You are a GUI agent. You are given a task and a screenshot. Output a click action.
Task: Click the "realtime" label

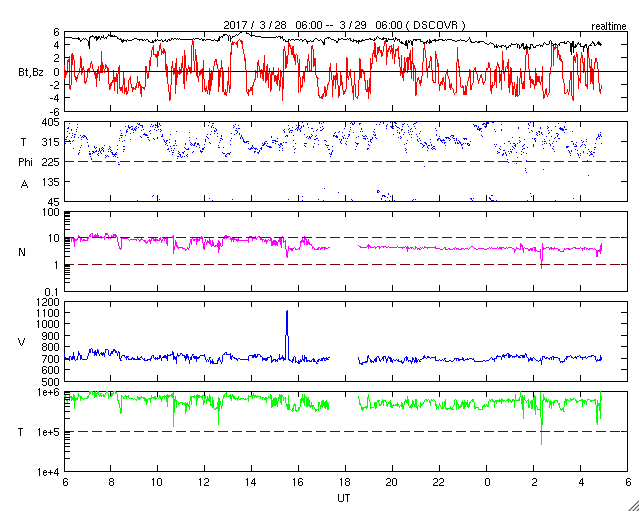(609, 27)
